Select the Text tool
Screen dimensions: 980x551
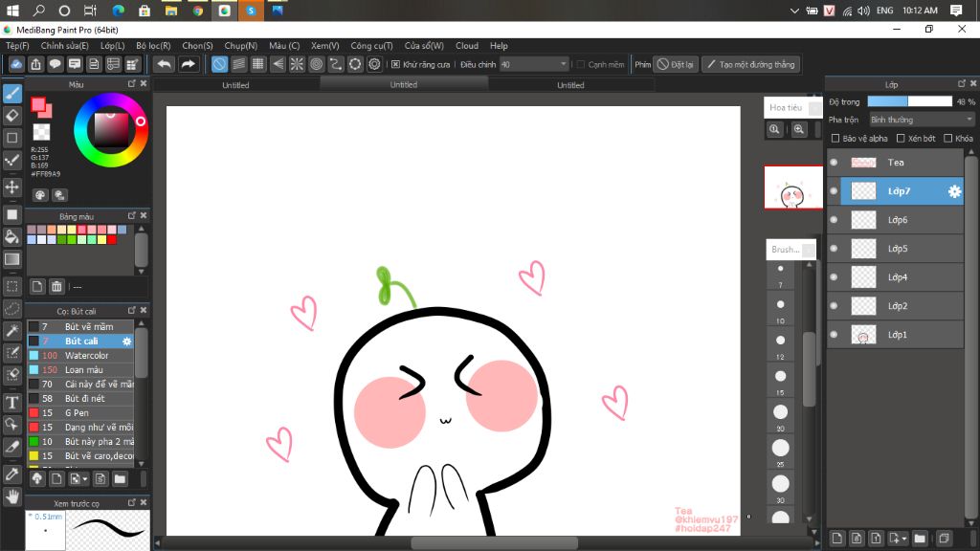pos(12,403)
